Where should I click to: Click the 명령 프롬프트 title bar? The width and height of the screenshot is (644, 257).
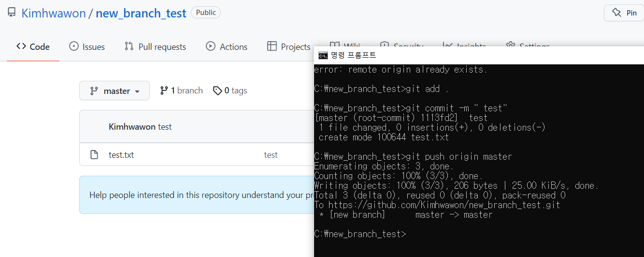[479, 55]
